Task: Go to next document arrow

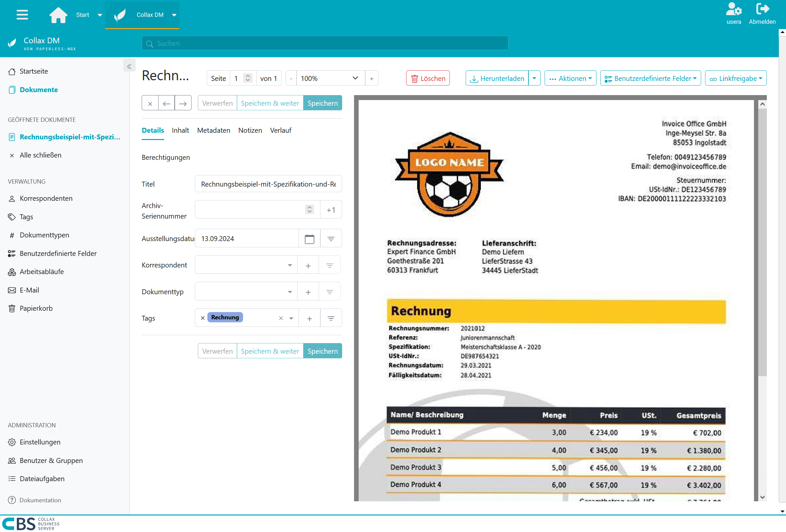Action: [x=183, y=103]
